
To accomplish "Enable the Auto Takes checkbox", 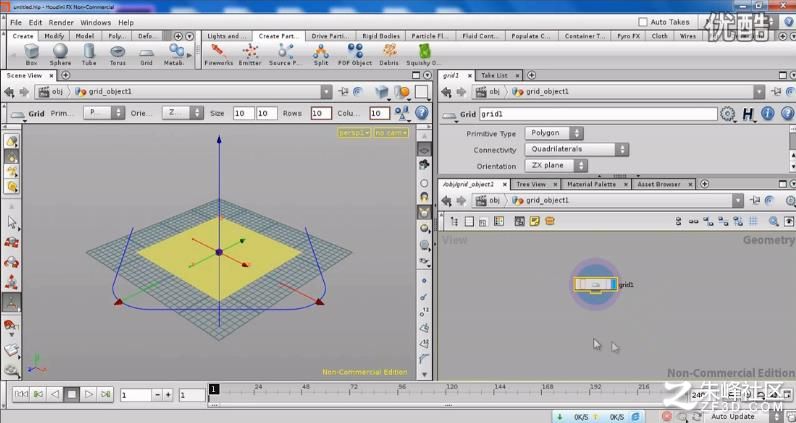I will [x=643, y=22].
